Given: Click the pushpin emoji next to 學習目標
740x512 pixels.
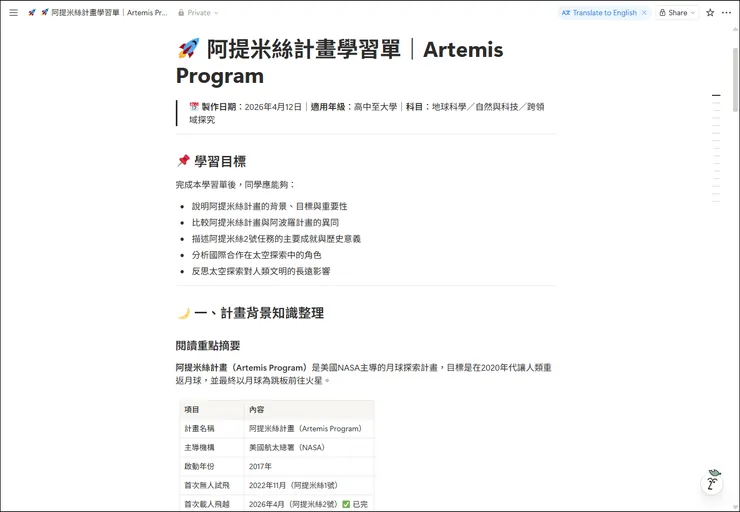Looking at the screenshot, I should [183, 161].
